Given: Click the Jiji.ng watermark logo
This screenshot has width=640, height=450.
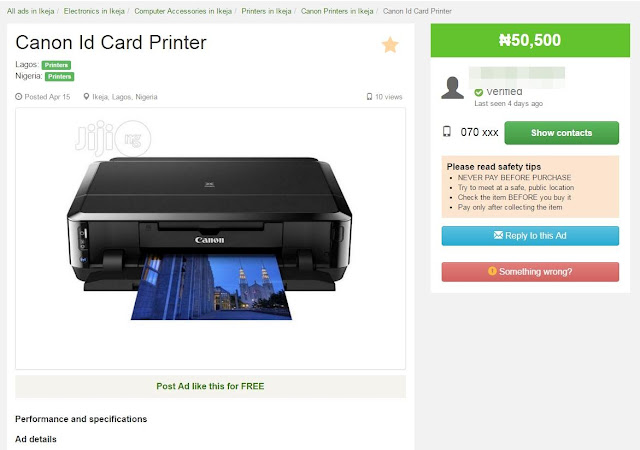Looking at the screenshot, I should [113, 138].
